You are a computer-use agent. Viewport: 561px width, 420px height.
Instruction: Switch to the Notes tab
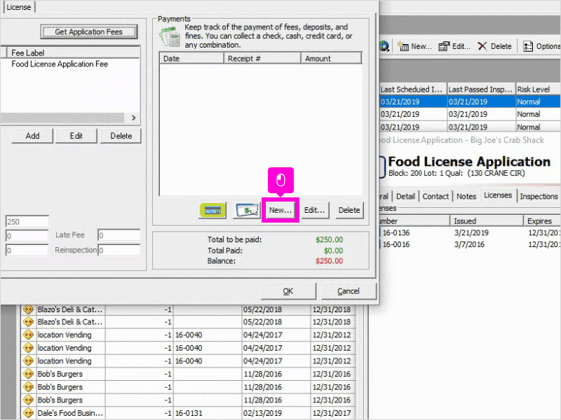pyautogui.click(x=466, y=196)
